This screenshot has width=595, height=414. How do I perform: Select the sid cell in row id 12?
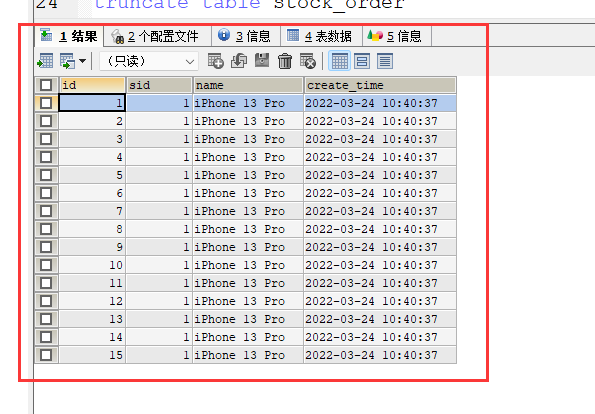click(x=159, y=301)
